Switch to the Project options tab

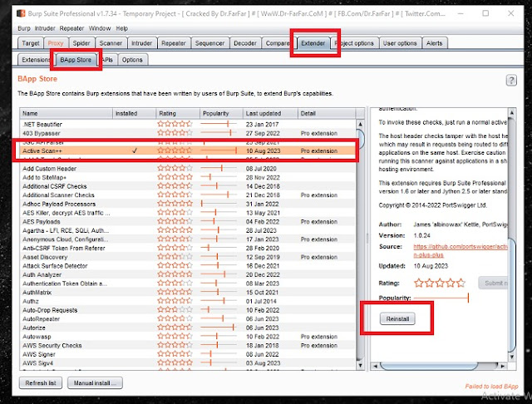pyautogui.click(x=355, y=43)
